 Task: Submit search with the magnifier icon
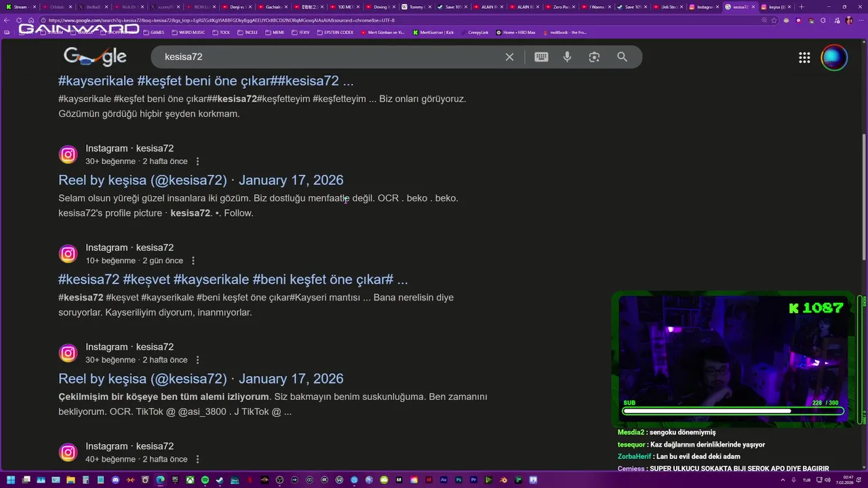pyautogui.click(x=623, y=57)
